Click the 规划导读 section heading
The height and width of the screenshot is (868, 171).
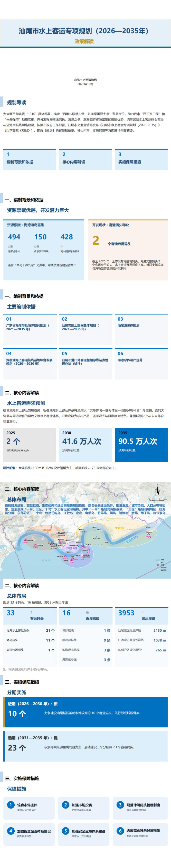[16, 102]
